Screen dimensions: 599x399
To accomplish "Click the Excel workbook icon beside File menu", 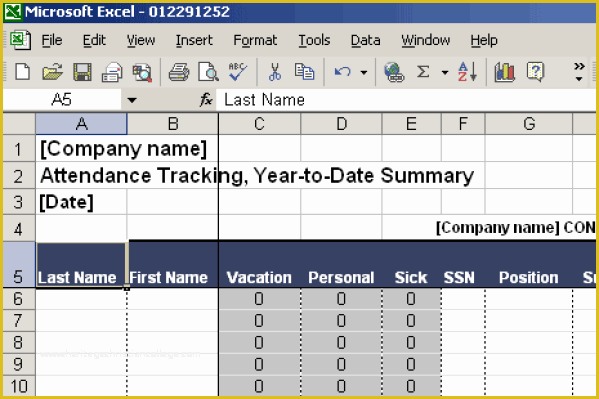I will point(20,40).
